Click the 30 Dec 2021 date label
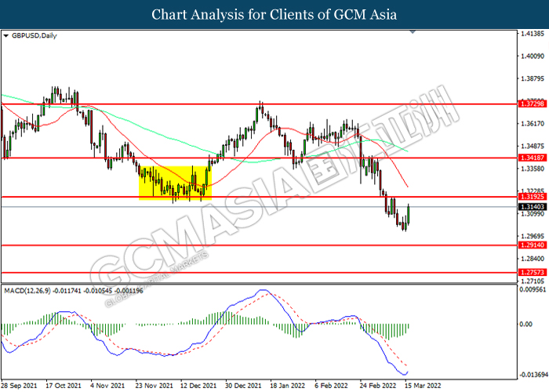This screenshot has width=549, height=392. (x=243, y=386)
